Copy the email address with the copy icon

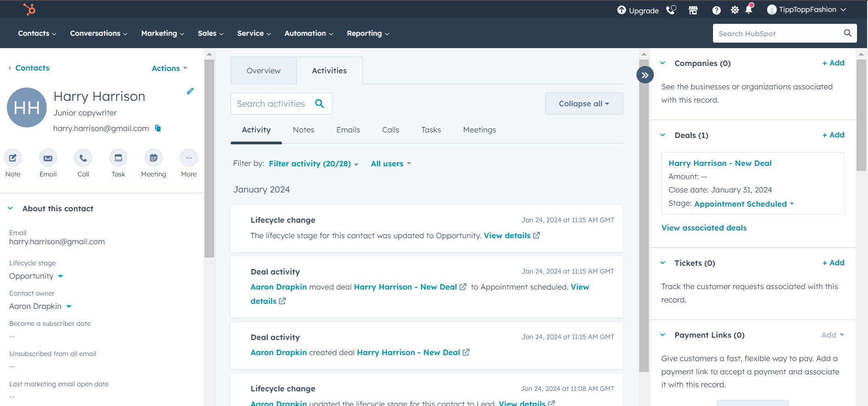(158, 128)
